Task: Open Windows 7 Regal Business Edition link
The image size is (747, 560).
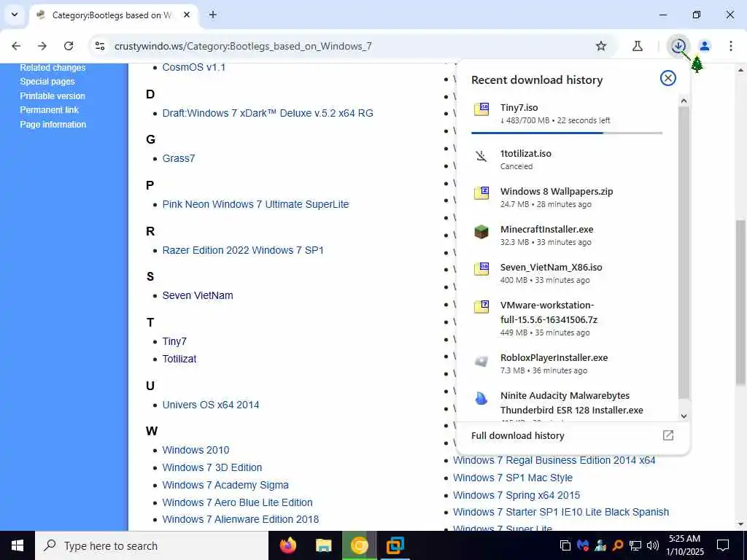Action: (x=554, y=461)
